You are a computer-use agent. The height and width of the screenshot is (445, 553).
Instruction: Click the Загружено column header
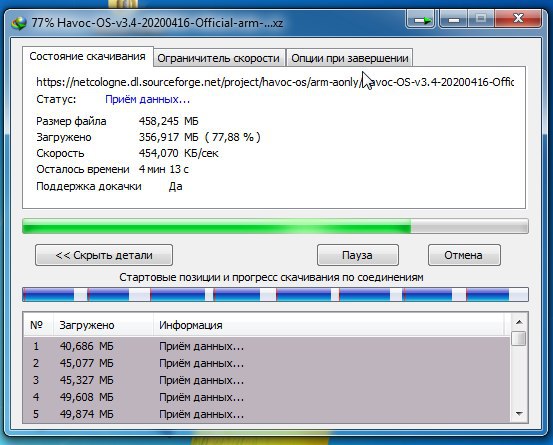103,325
